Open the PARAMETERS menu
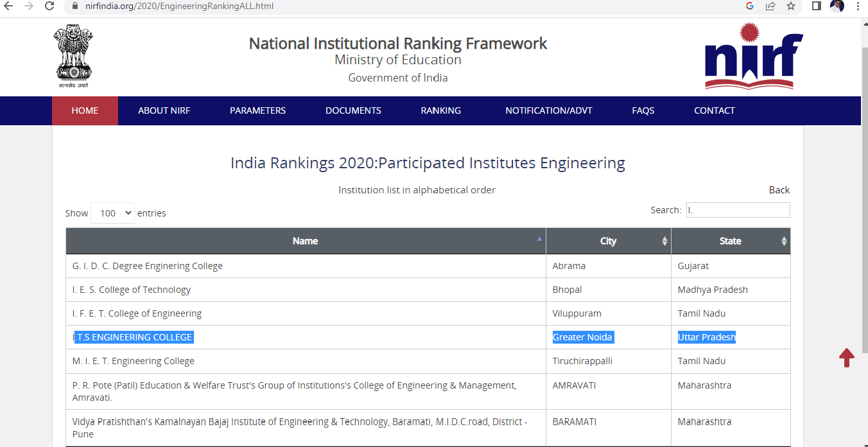Viewport: 868px width, 447px height. (x=258, y=110)
